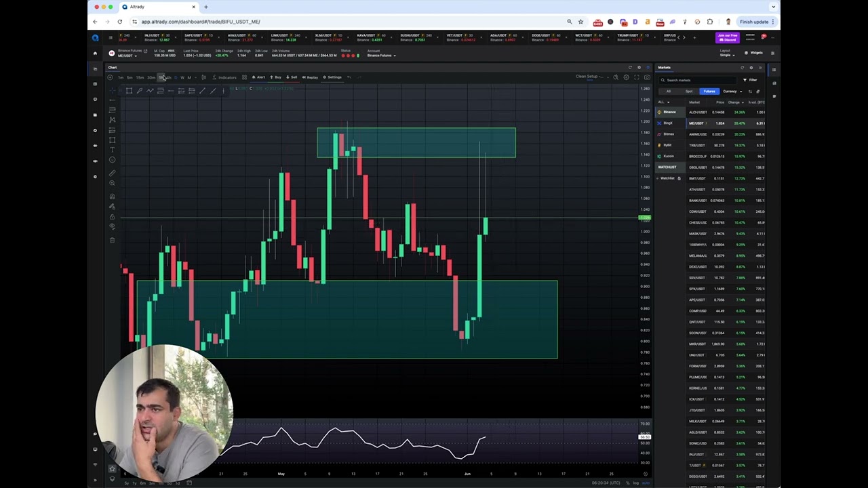
Task: Create a price Alert
Action: click(x=258, y=77)
